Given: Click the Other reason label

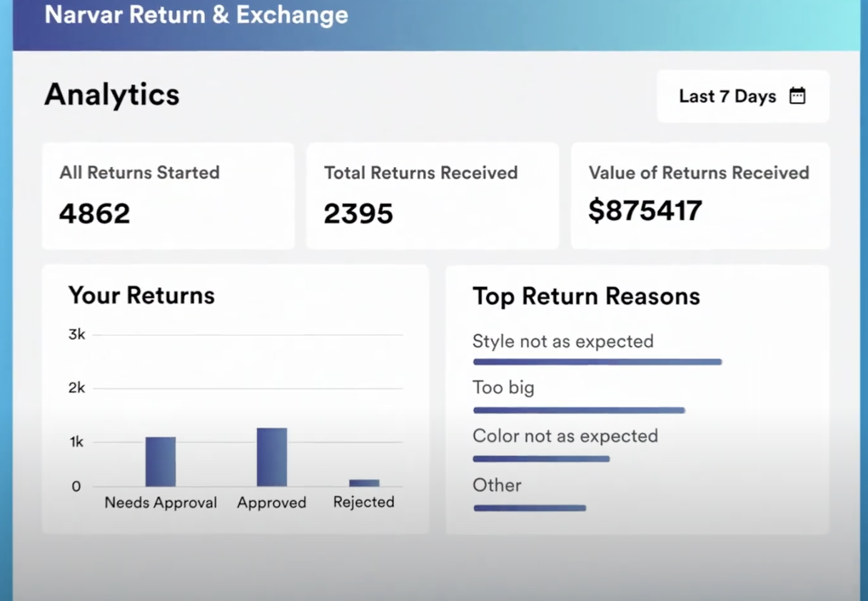Looking at the screenshot, I should (497, 485).
